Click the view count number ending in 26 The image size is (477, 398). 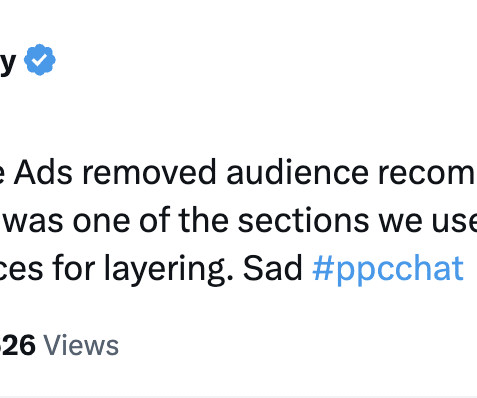coord(17,345)
